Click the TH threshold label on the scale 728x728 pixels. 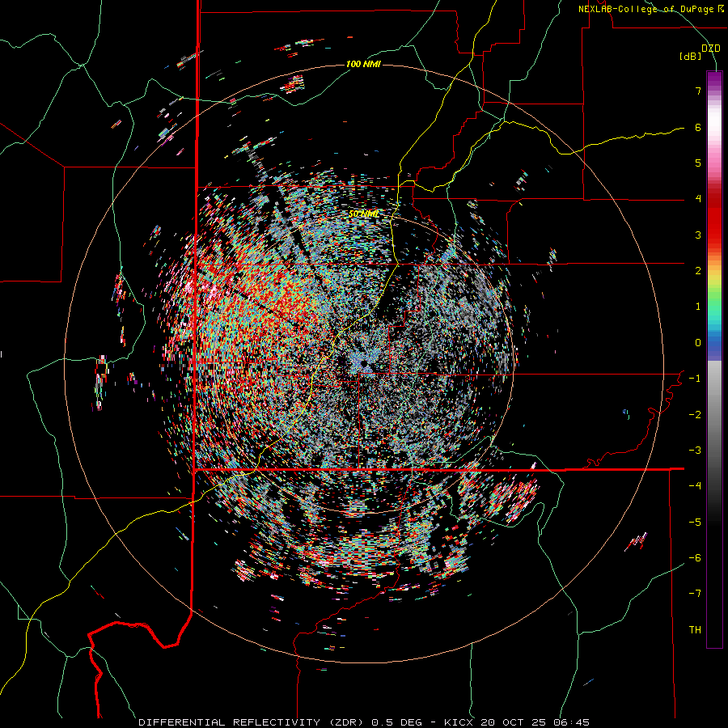pos(695,630)
